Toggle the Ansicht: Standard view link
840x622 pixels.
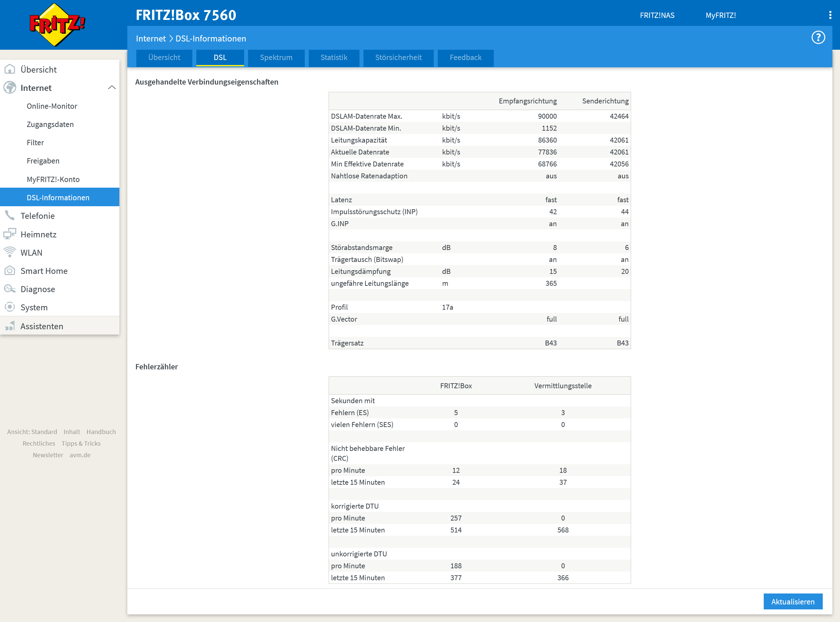click(x=32, y=432)
